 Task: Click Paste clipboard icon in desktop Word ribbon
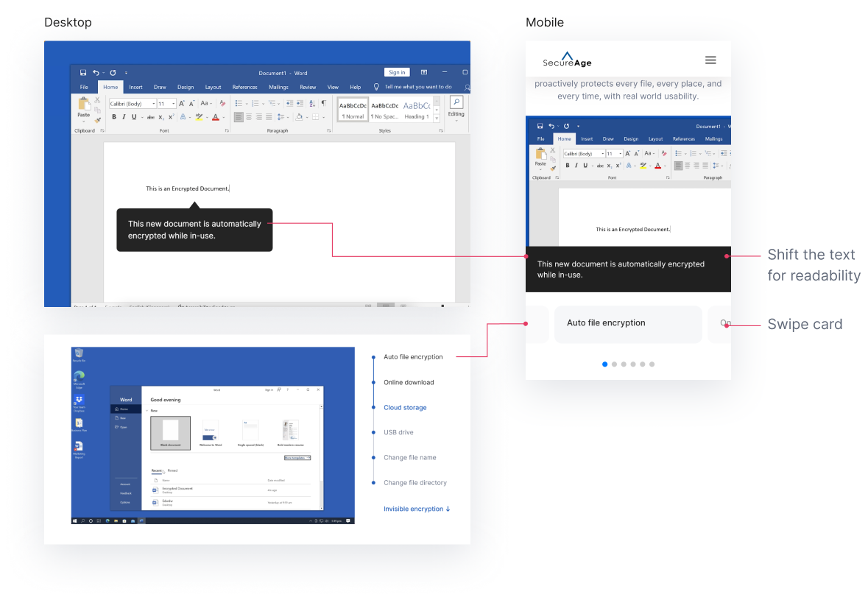[x=84, y=104]
